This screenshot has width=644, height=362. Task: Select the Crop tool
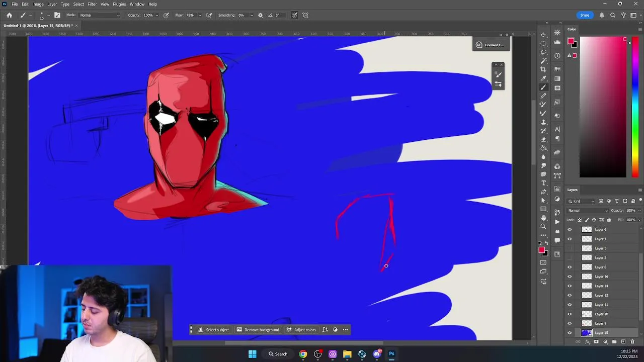pyautogui.click(x=543, y=69)
